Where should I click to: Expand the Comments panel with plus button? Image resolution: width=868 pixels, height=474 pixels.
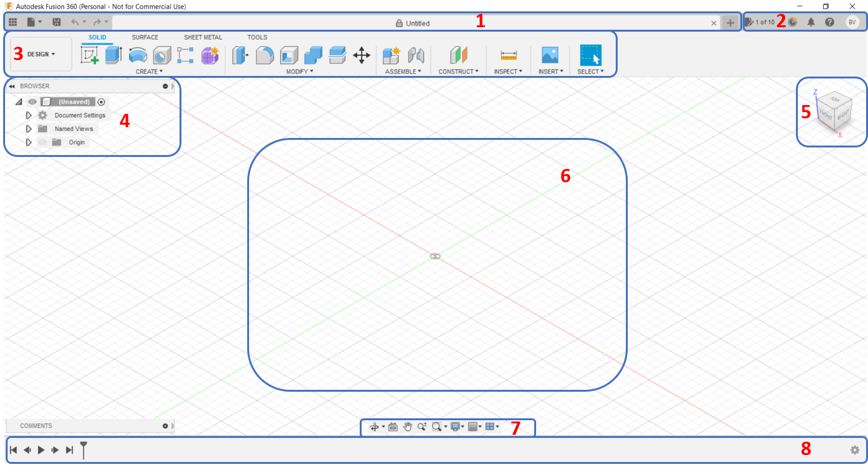click(165, 426)
